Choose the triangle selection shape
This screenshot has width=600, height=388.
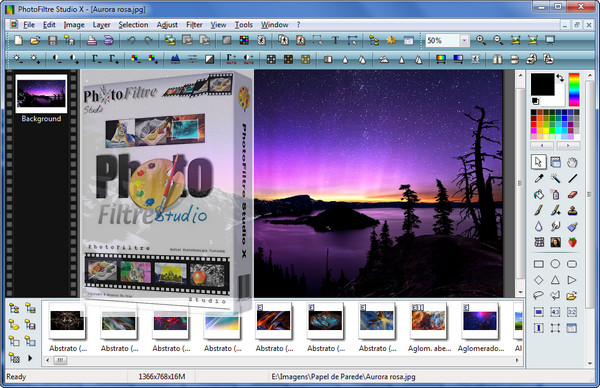[555, 280]
